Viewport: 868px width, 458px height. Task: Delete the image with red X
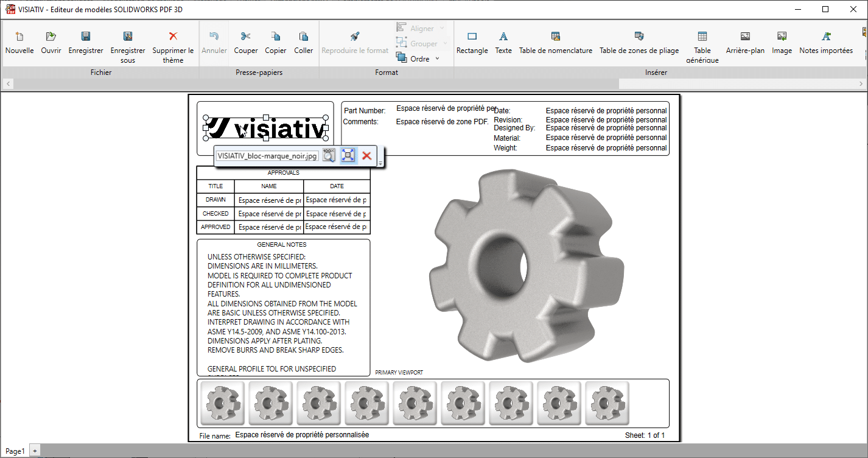(366, 156)
